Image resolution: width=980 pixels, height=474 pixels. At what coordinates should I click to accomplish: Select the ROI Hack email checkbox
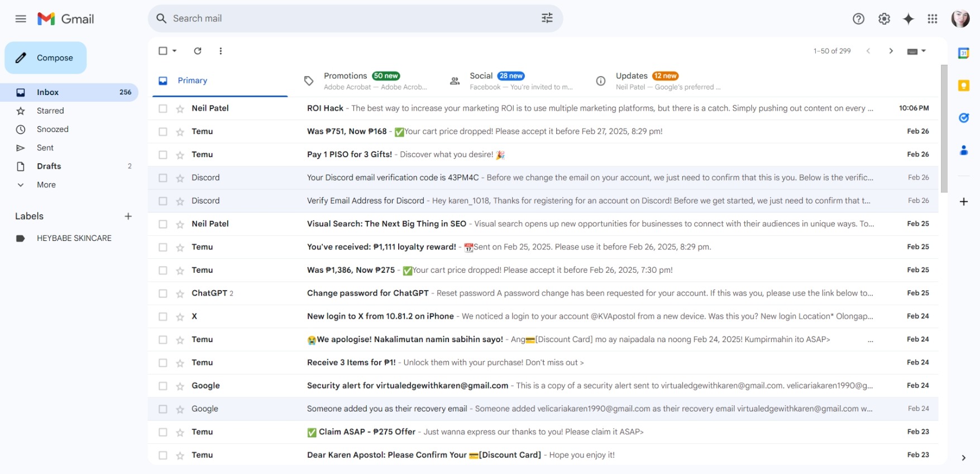pos(163,109)
